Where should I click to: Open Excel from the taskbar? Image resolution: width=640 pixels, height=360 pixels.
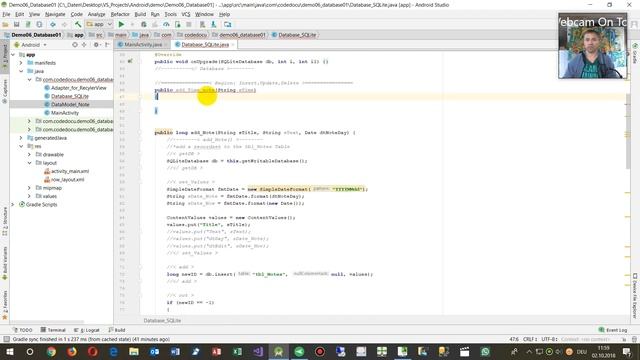237,351
